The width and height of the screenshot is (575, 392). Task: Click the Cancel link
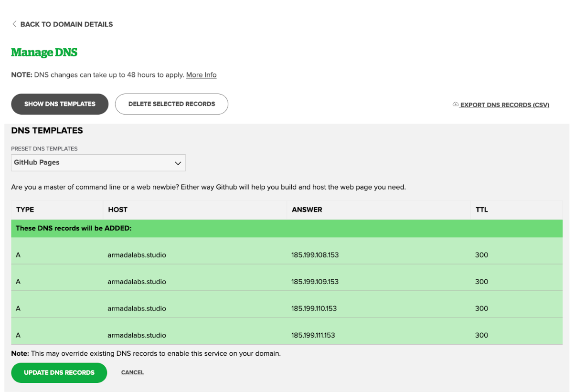coord(132,372)
